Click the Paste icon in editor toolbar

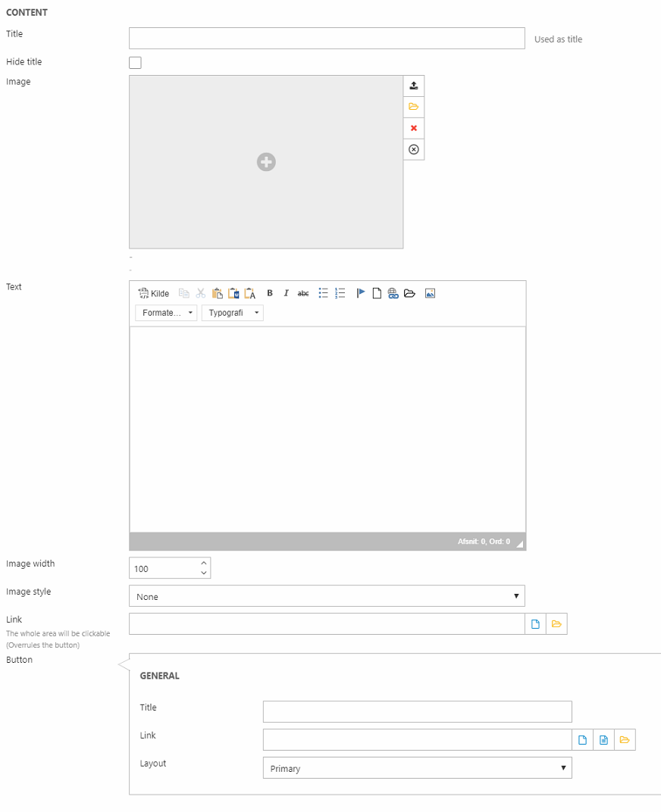218,293
